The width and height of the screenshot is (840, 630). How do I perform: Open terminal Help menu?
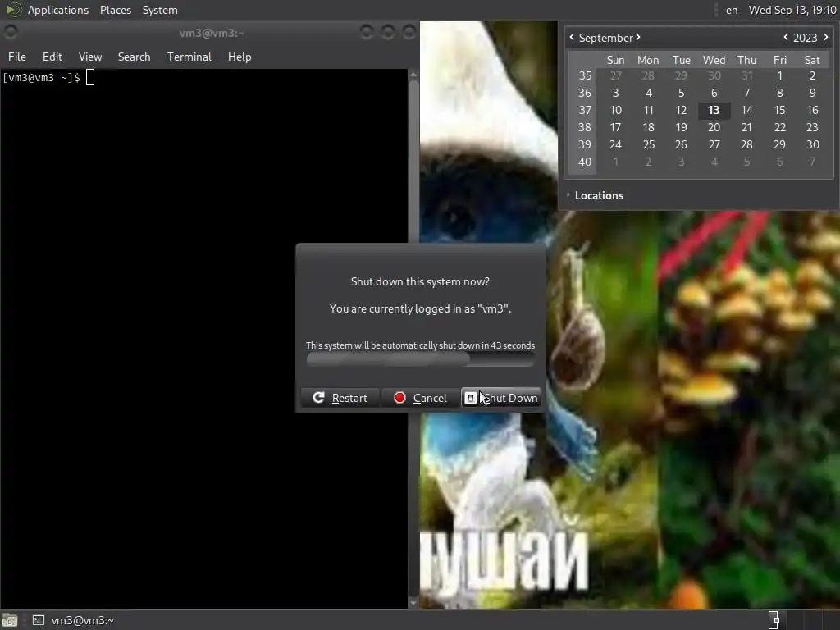click(x=240, y=57)
